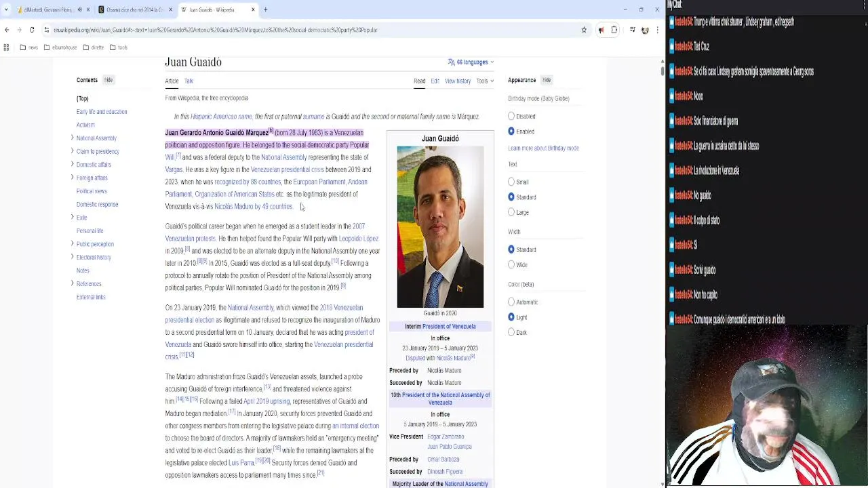This screenshot has width=868, height=488.
Task: Choose Light color mode
Action: (511, 317)
